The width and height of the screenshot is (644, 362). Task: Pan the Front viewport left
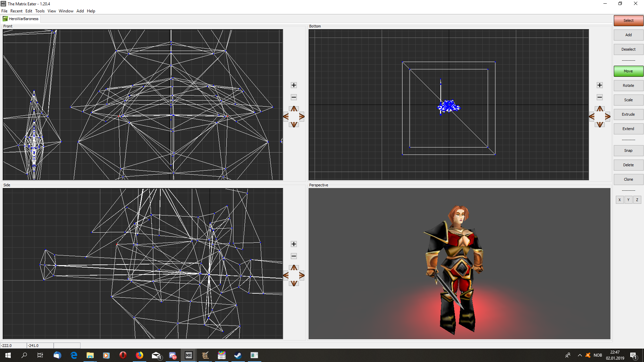pyautogui.click(x=286, y=117)
